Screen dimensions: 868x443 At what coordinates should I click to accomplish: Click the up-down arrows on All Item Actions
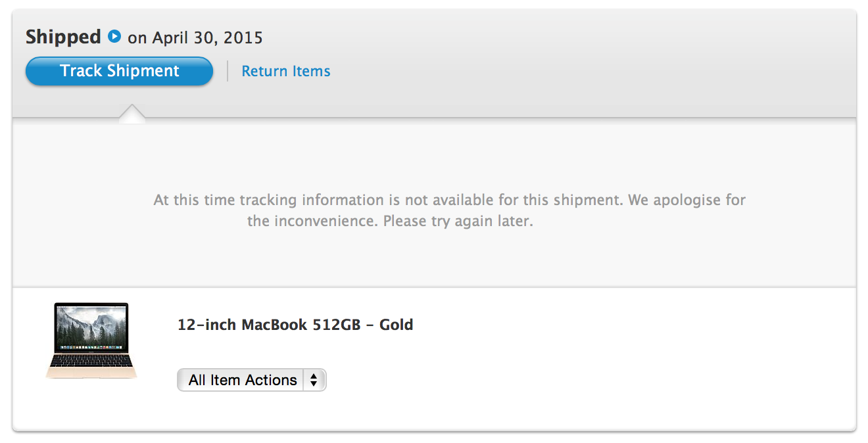314,380
